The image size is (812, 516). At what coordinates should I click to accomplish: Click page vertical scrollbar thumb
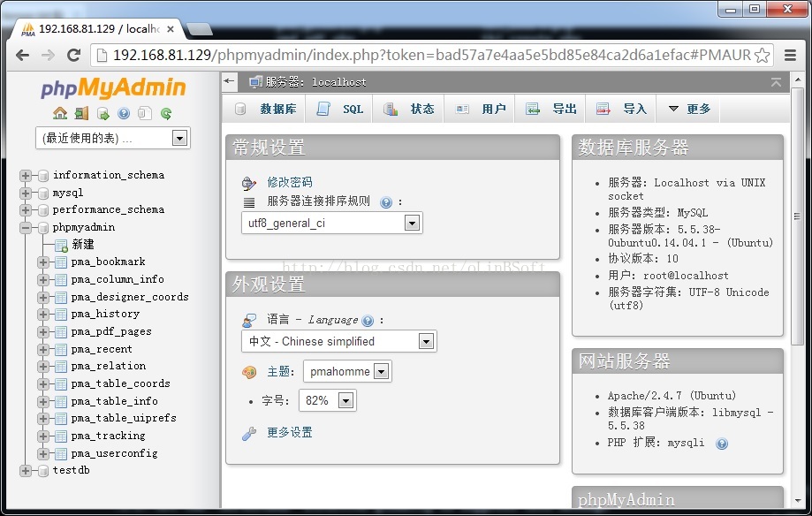pyautogui.click(x=798, y=216)
